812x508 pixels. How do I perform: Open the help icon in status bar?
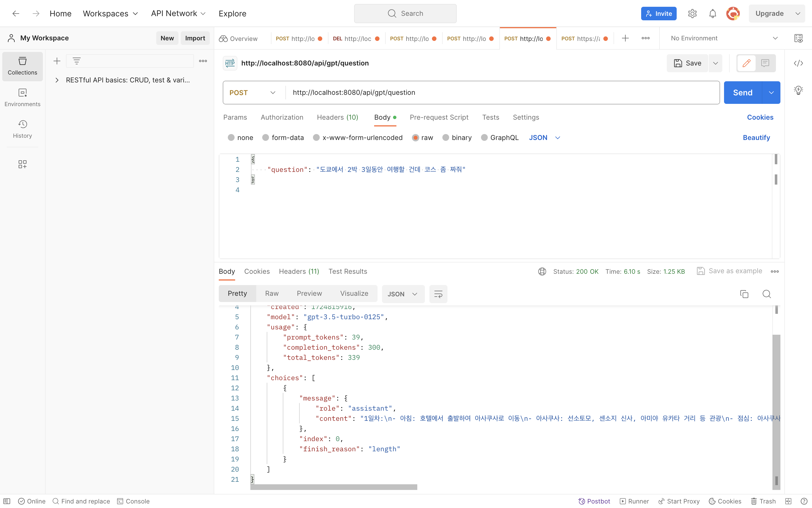pos(804,501)
